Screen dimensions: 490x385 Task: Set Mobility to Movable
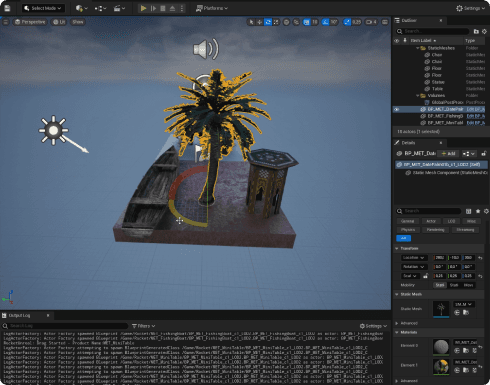(468, 285)
